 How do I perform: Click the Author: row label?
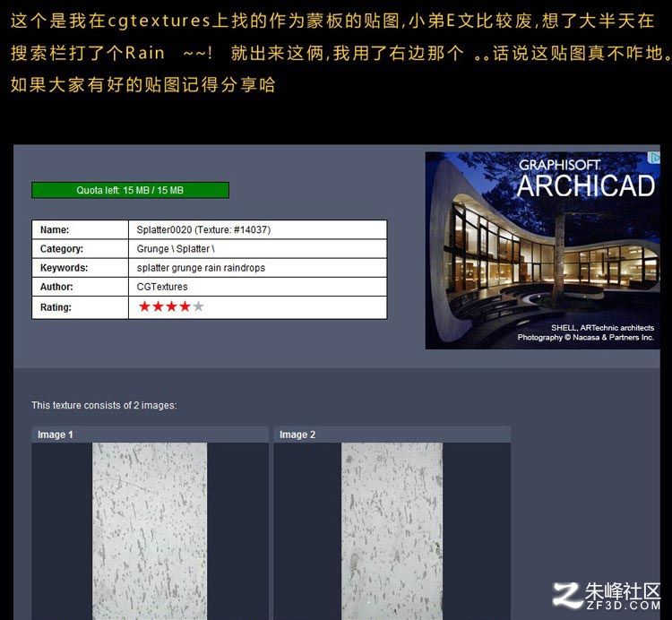pyautogui.click(x=56, y=287)
